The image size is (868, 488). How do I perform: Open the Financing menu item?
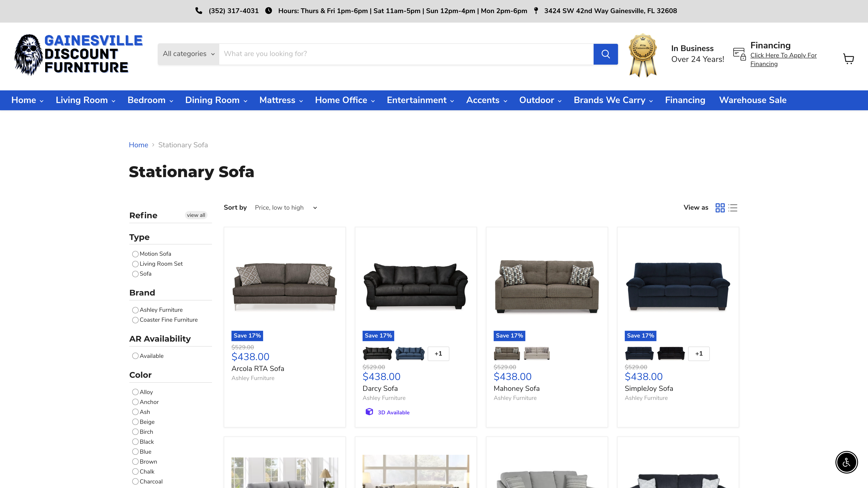pos(685,100)
